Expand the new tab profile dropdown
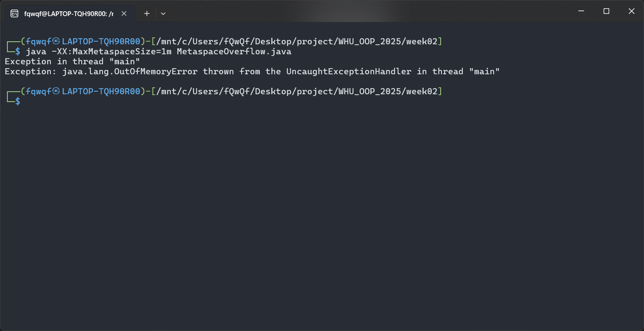Image resolution: width=644 pixels, height=331 pixels. click(163, 13)
